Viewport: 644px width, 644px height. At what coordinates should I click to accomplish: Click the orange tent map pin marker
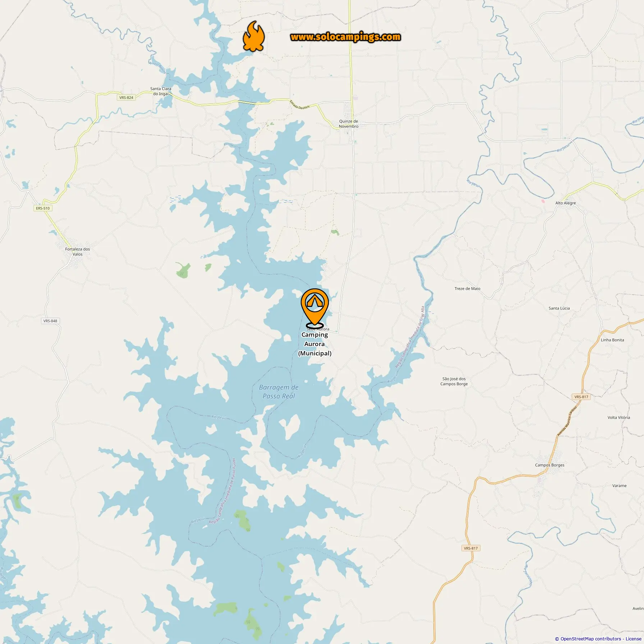[315, 308]
